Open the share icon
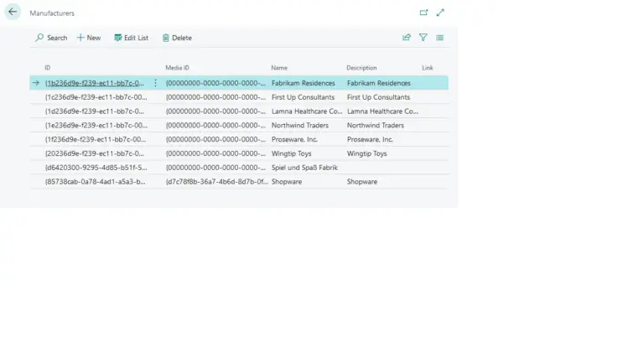 [407, 38]
